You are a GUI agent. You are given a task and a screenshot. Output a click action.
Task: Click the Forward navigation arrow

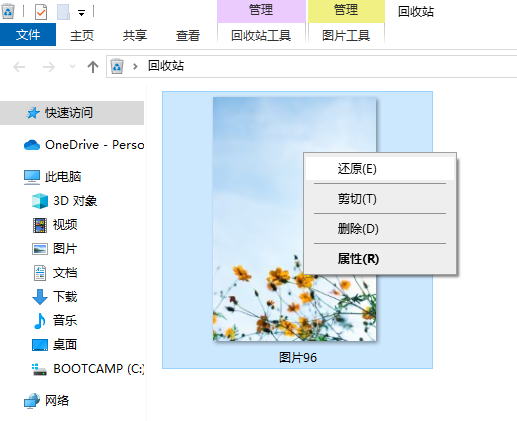49,67
